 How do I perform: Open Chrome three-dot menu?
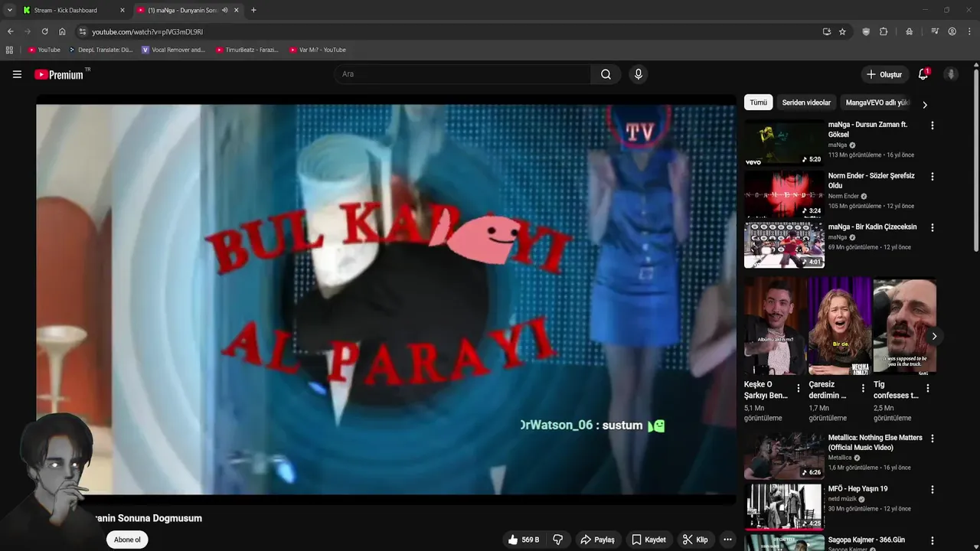pos(970,31)
